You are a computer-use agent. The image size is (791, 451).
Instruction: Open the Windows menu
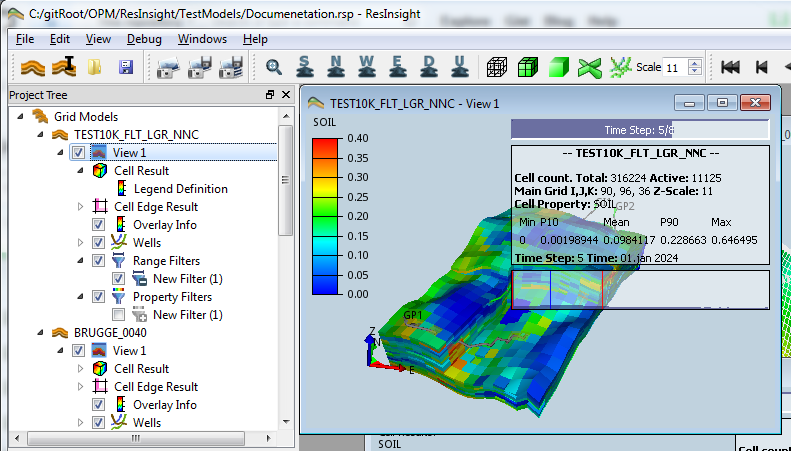click(202, 39)
